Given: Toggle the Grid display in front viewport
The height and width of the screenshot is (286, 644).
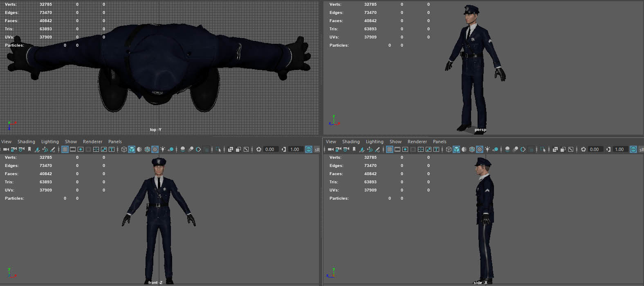Looking at the screenshot, I should pos(65,149).
